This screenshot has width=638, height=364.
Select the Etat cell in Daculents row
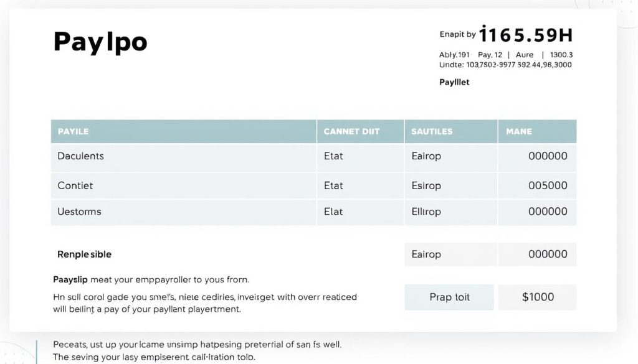333,156
